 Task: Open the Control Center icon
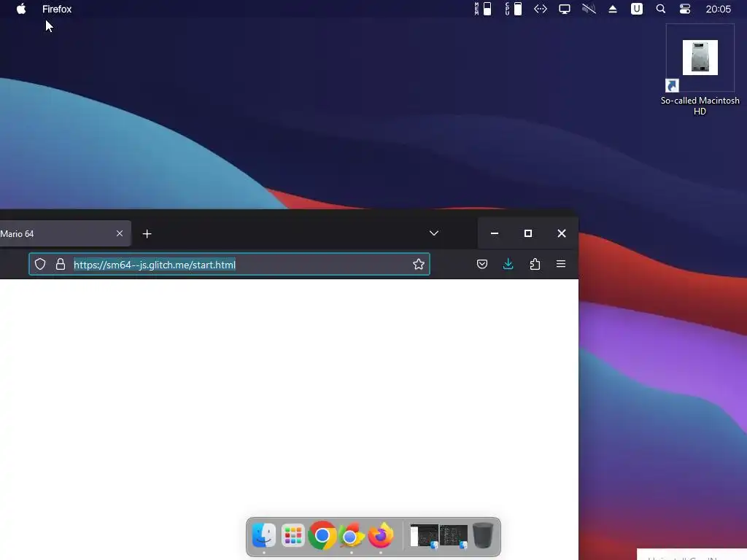(685, 9)
